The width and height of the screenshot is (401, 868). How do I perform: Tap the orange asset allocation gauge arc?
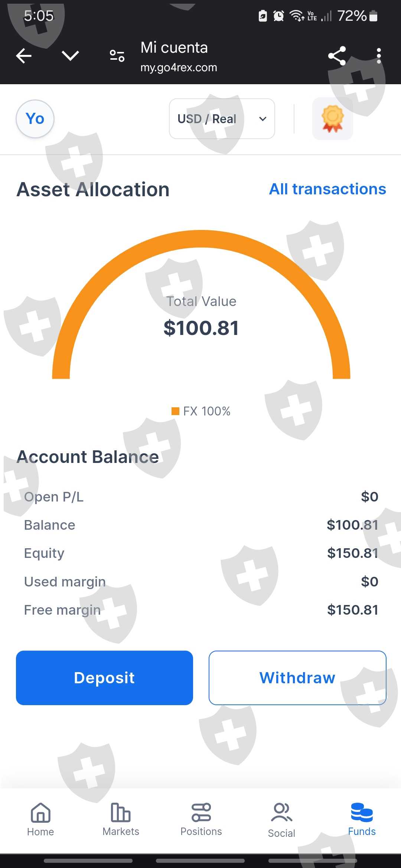point(200,239)
